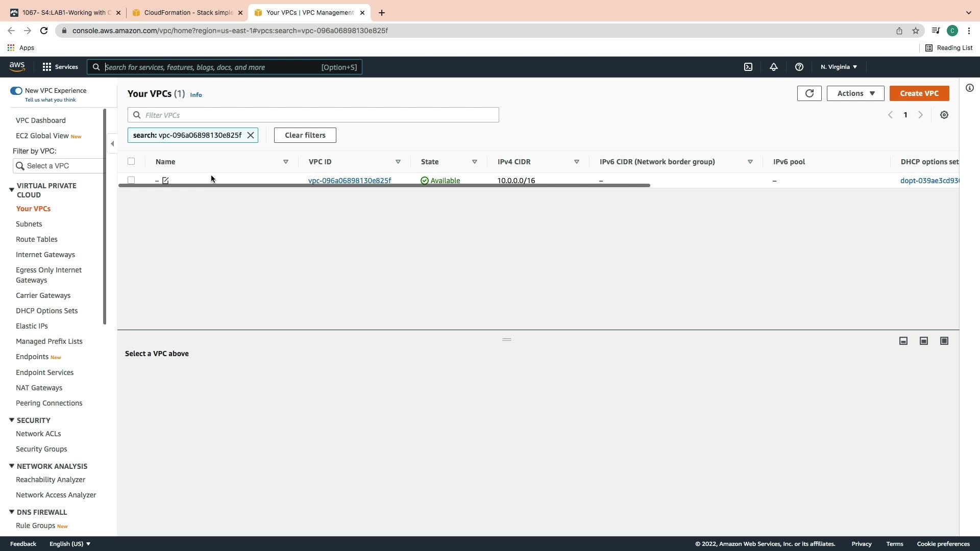Collapse the side navigation arrow

point(112,144)
